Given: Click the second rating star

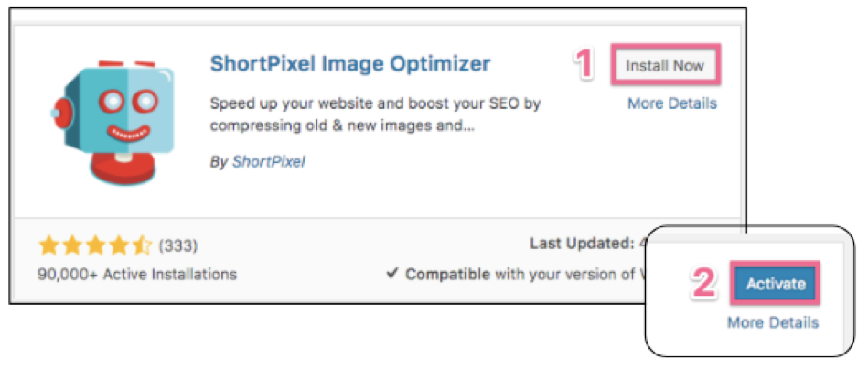Looking at the screenshot, I should click(71, 245).
